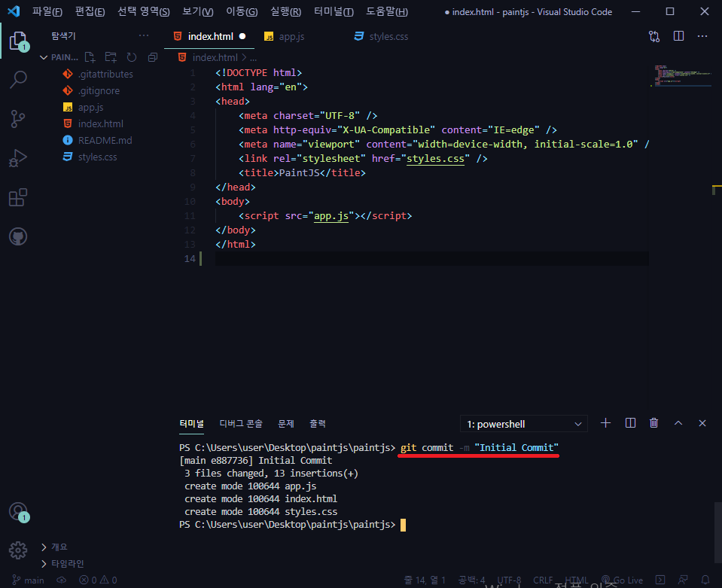Open the Accounts menu icon

click(x=18, y=512)
